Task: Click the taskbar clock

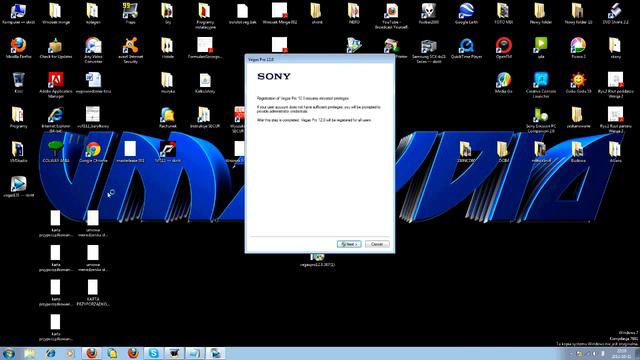Action: (621, 353)
